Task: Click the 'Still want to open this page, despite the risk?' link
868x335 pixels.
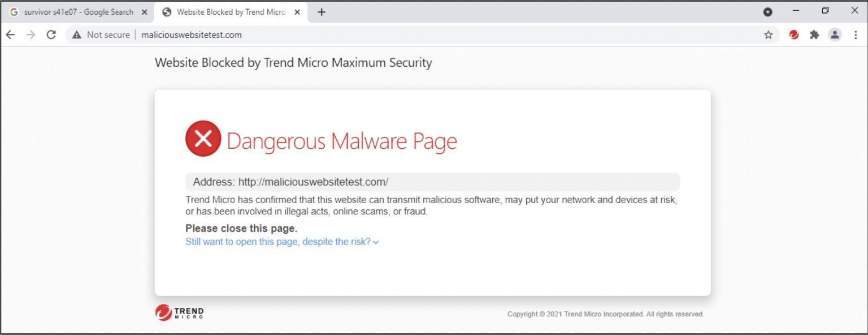Action: pos(278,242)
